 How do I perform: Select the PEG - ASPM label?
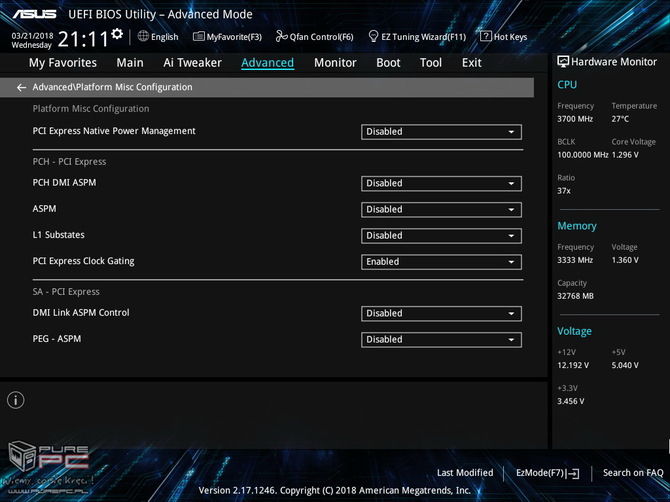[57, 339]
